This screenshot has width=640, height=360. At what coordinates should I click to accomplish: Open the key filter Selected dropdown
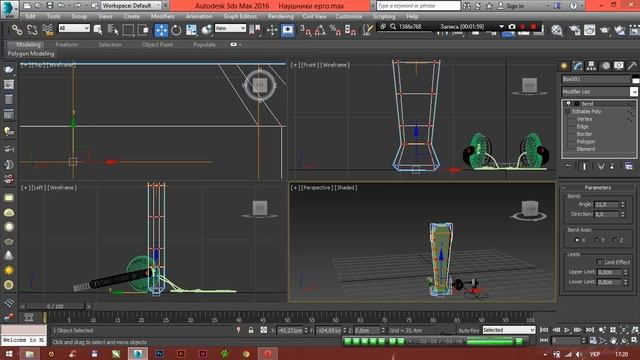tap(509, 330)
